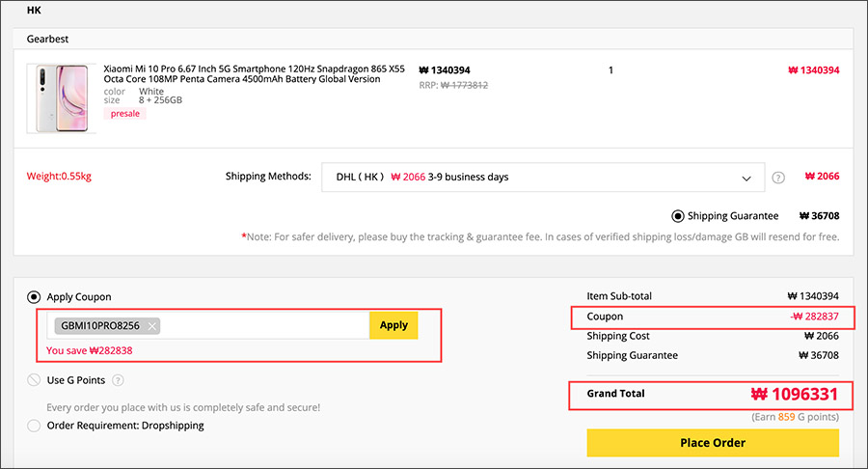The width and height of the screenshot is (868, 469).
Task: Click the product quantity 1
Action: click(610, 70)
